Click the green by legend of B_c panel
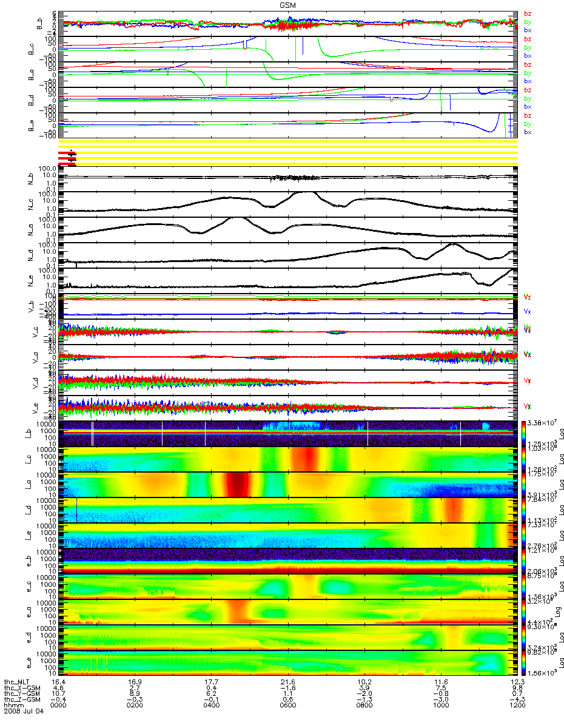 pyautogui.click(x=528, y=47)
